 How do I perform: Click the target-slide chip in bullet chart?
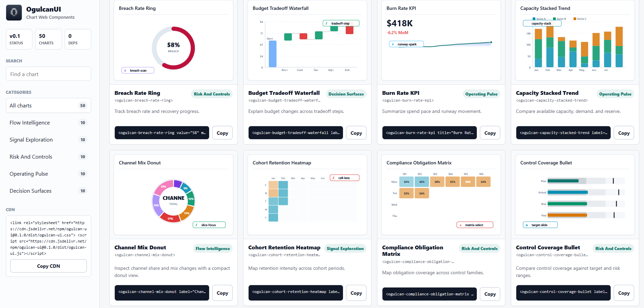[x=540, y=225]
